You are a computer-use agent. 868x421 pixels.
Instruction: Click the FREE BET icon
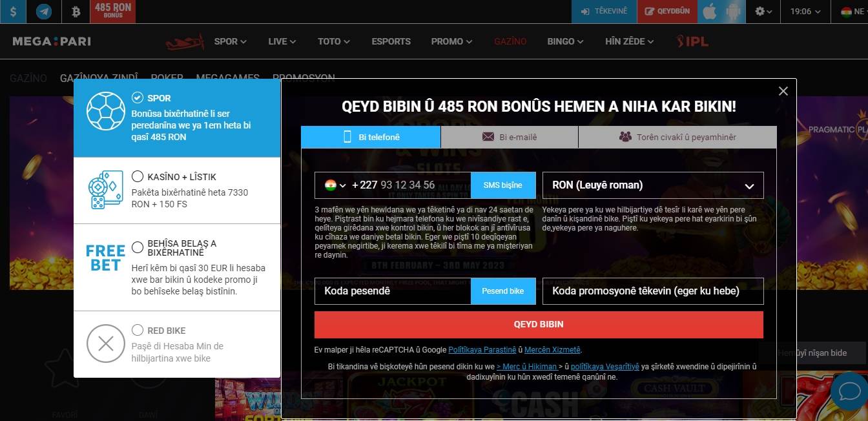pos(105,258)
